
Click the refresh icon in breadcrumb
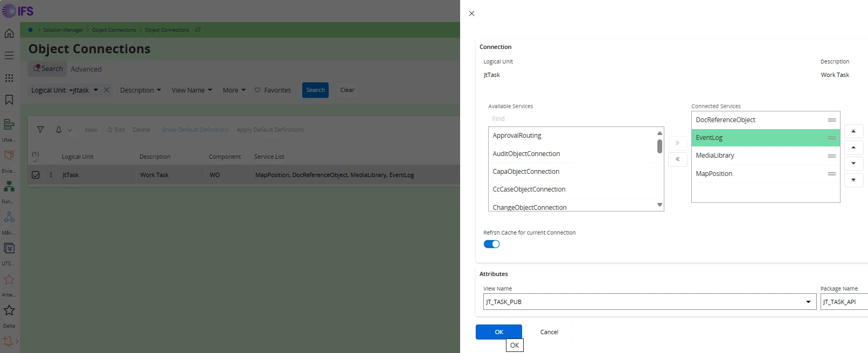tap(198, 30)
